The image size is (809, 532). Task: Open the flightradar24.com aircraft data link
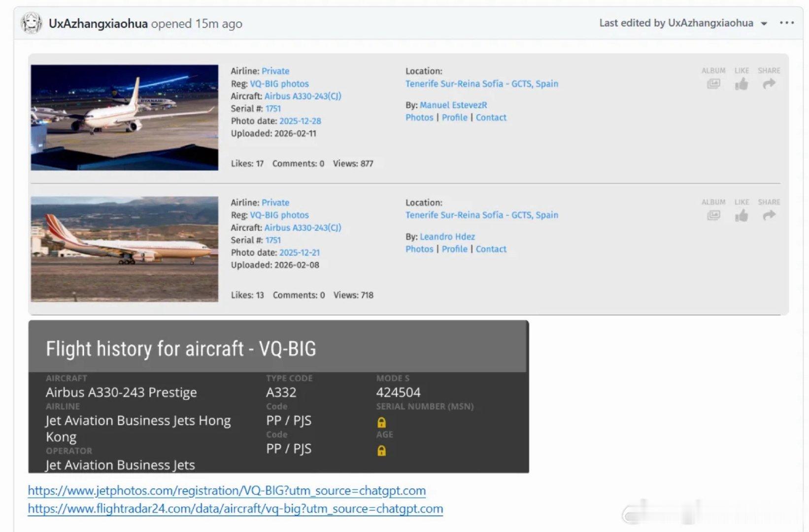pos(236,508)
